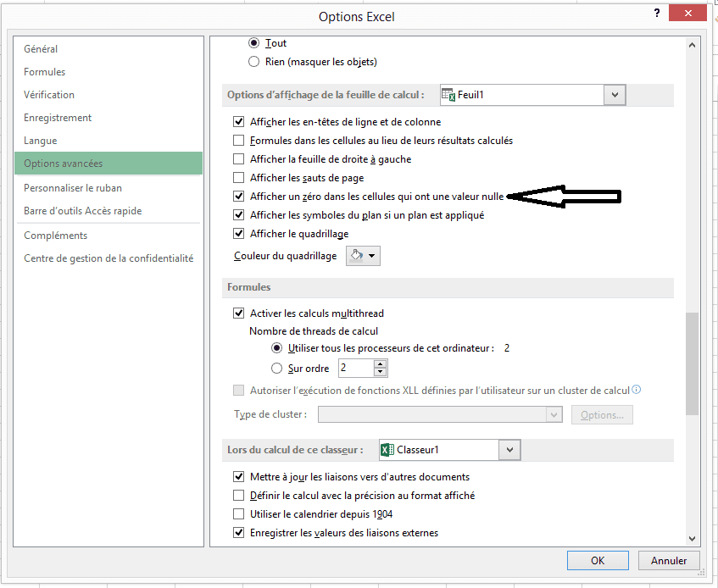Open the Formules category
This screenshot has height=588, width=718.
[109, 72]
